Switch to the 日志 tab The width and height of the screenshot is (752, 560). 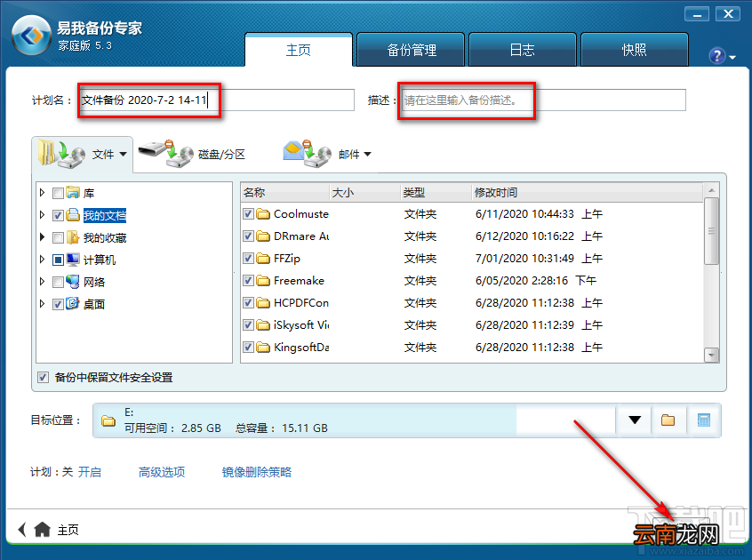(x=523, y=50)
